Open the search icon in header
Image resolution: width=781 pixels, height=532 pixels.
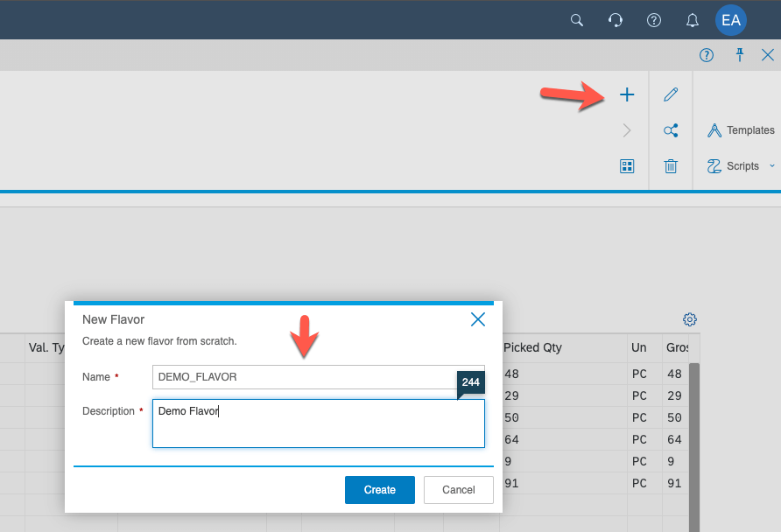tap(577, 20)
